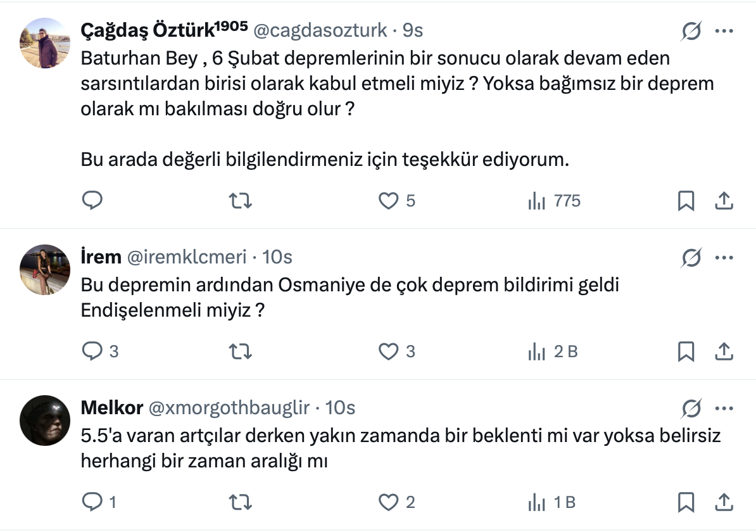756x532 pixels.
Task: Like İrem's tweet
Action: (388, 351)
